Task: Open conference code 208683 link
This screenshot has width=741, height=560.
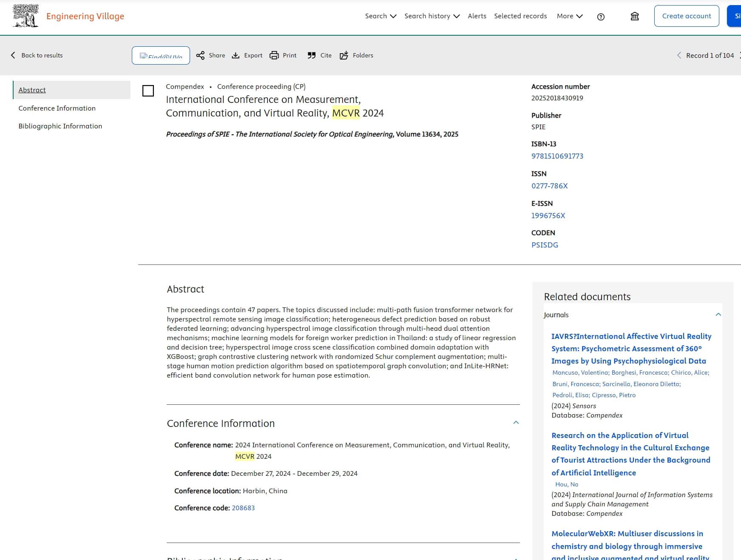Action: 243,508
